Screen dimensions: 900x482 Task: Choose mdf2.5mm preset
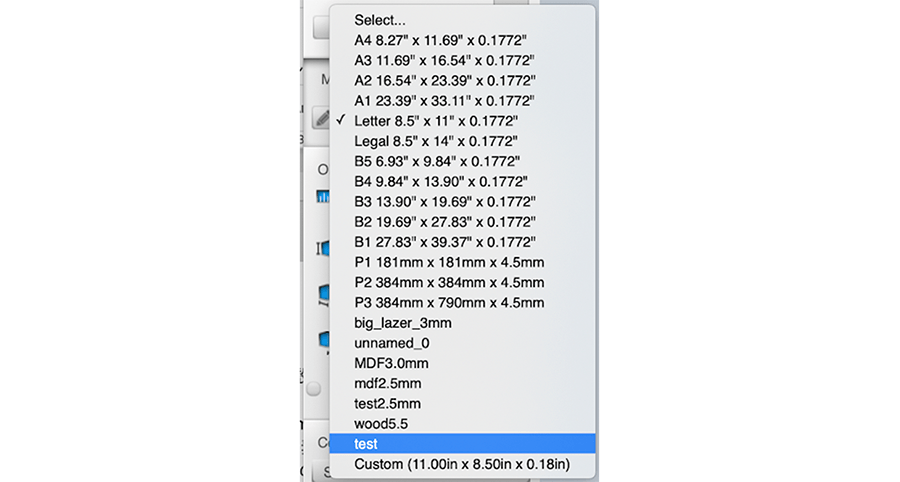tap(462, 383)
